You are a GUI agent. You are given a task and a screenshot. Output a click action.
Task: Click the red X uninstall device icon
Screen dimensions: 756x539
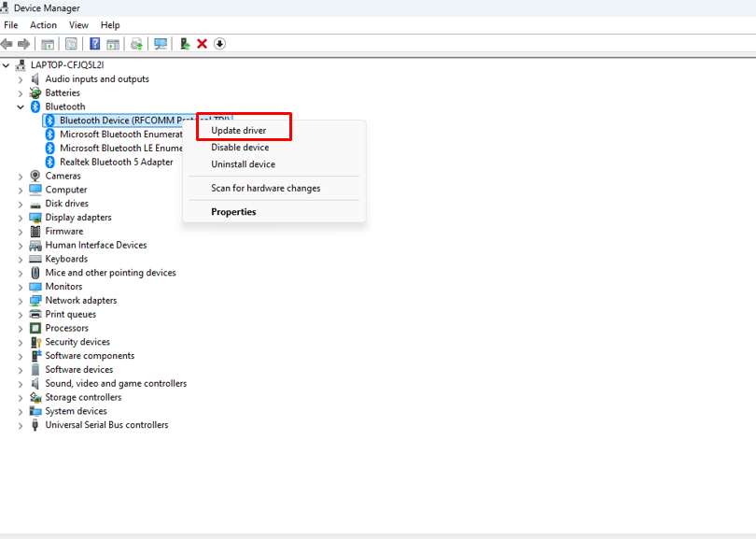click(x=202, y=44)
